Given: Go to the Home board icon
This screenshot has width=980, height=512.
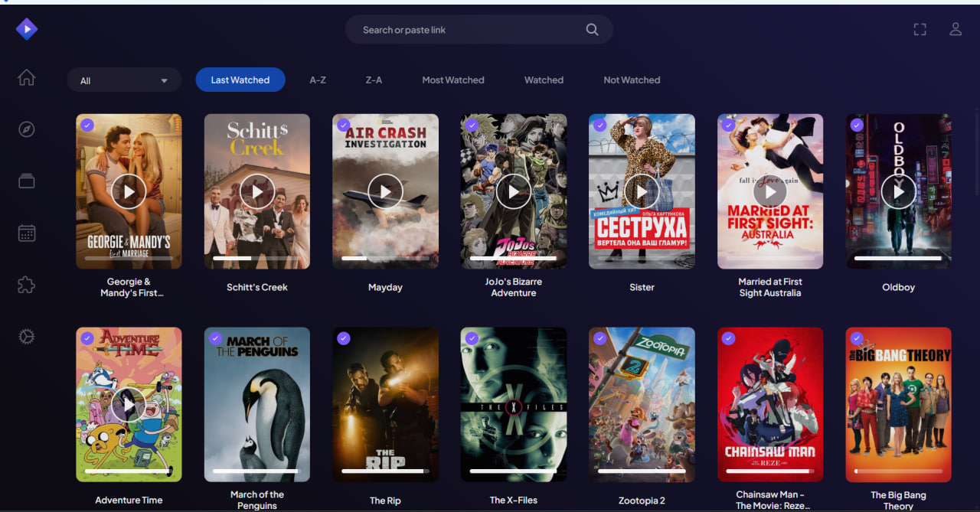Looking at the screenshot, I should (x=27, y=77).
